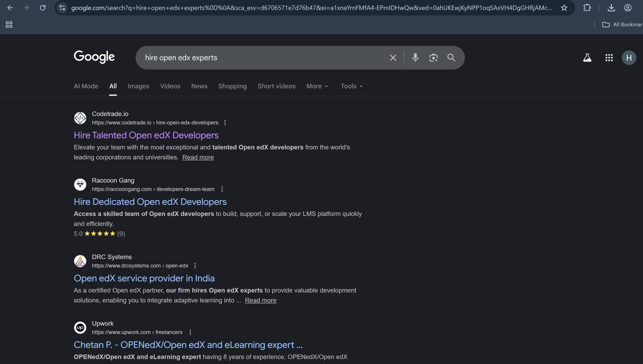Switch to the Images tab
Viewport: 643px width, 364px height.
click(138, 86)
